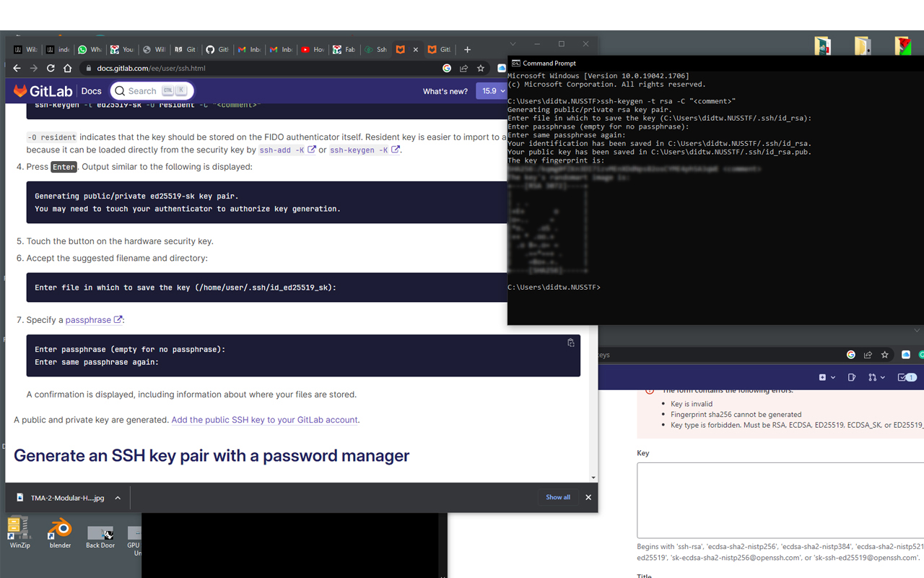The height and width of the screenshot is (578, 924).
Task: Expand merge requests dropdown in back GitLab
Action: (876, 377)
